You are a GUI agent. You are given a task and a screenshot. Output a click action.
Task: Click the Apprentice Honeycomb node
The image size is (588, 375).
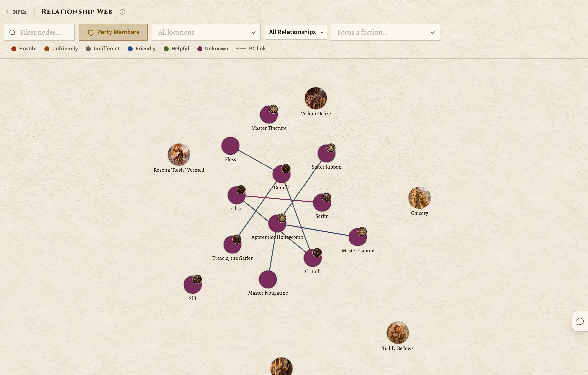click(277, 224)
